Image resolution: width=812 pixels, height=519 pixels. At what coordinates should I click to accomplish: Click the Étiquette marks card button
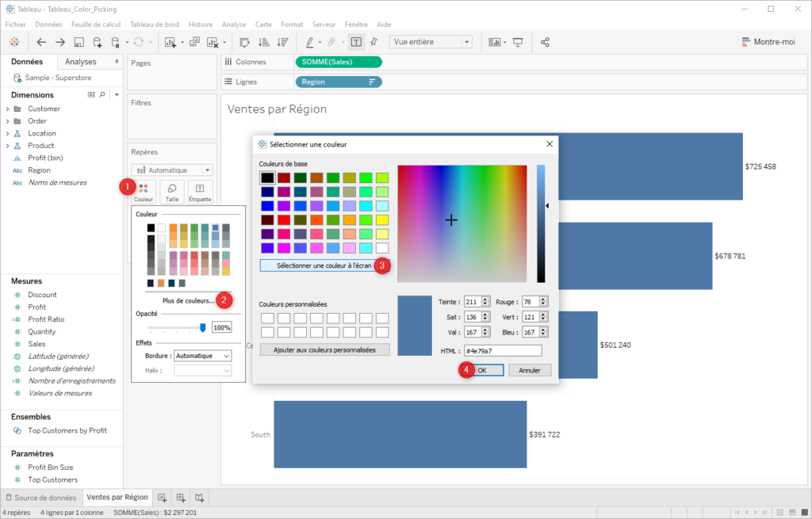[x=200, y=192]
